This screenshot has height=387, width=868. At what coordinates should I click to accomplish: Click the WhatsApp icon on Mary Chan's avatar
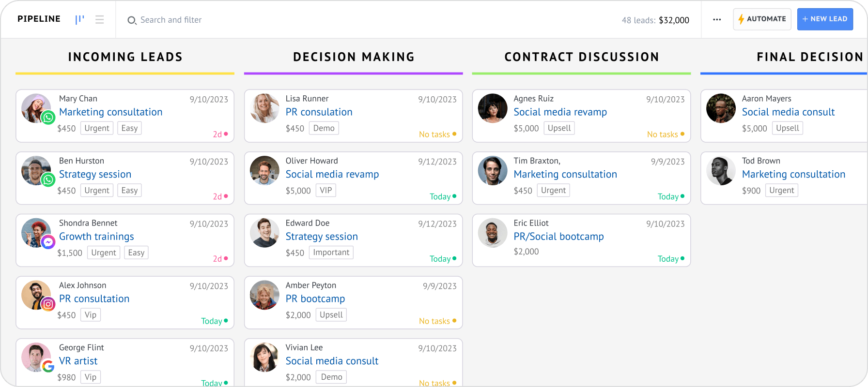pos(48,118)
